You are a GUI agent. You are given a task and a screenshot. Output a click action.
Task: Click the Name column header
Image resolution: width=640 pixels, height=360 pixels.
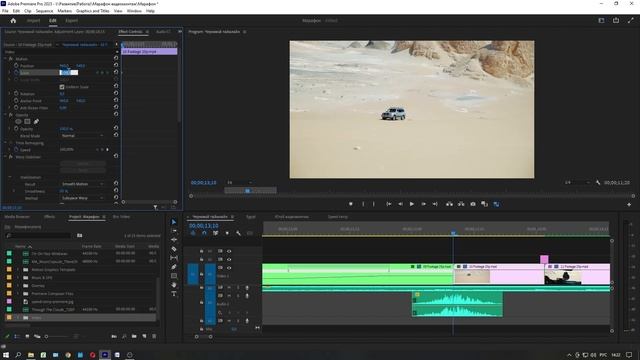[x=20, y=247]
